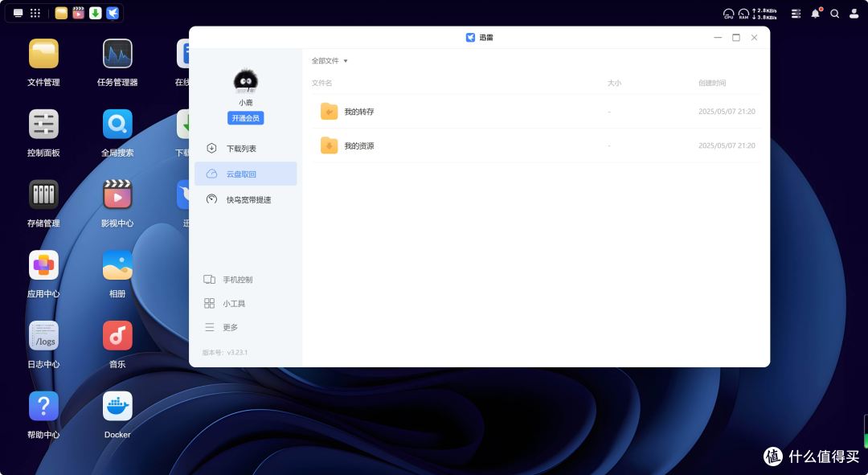Open notifications bell icon
The height and width of the screenshot is (475, 868).
pyautogui.click(x=816, y=14)
